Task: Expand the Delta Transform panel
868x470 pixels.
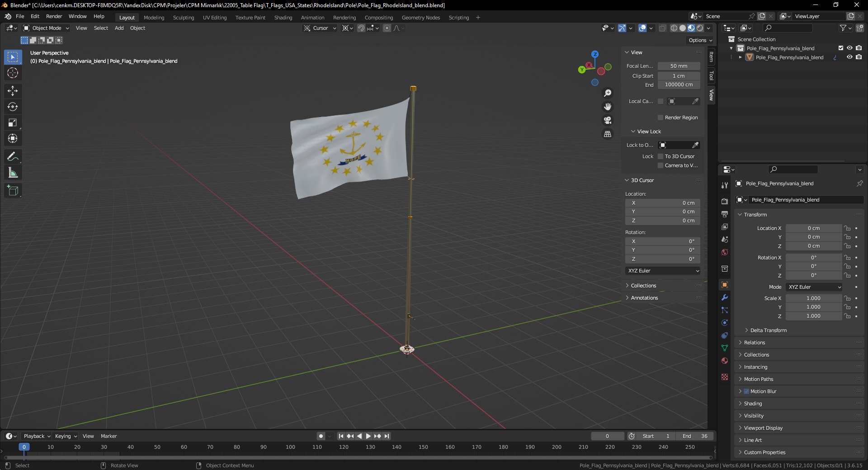Action: (768, 330)
